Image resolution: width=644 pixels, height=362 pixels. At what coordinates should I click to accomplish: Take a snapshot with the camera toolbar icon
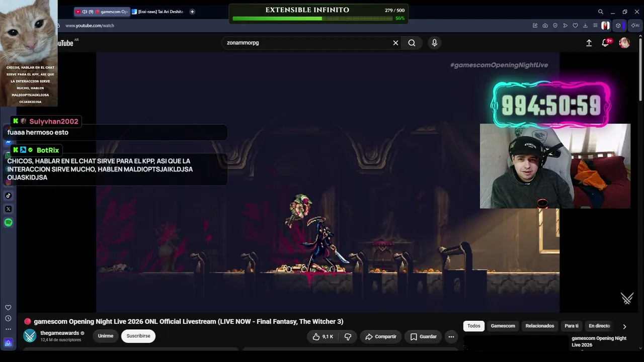click(545, 26)
